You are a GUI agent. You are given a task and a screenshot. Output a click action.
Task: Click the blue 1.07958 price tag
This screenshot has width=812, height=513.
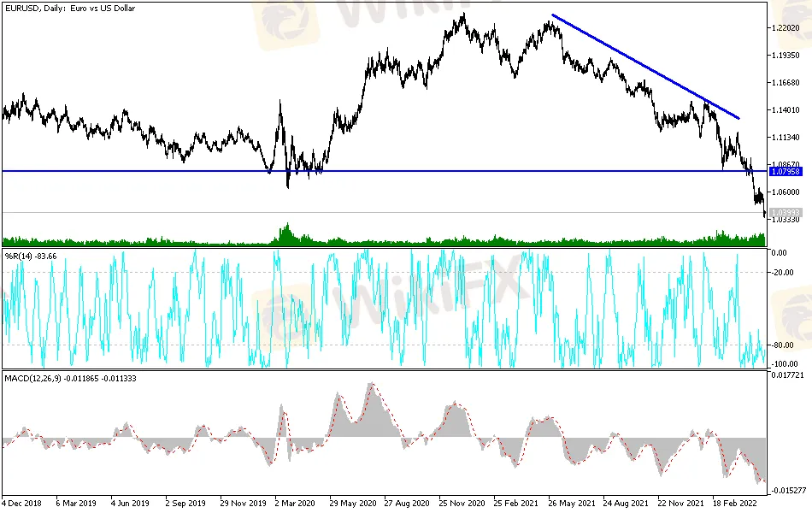click(x=786, y=171)
